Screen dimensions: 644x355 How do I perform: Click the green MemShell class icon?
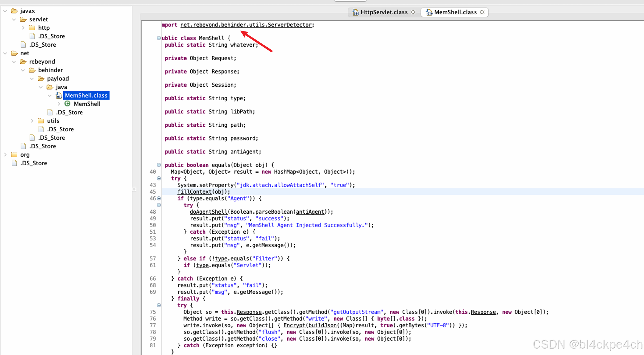tap(67, 104)
